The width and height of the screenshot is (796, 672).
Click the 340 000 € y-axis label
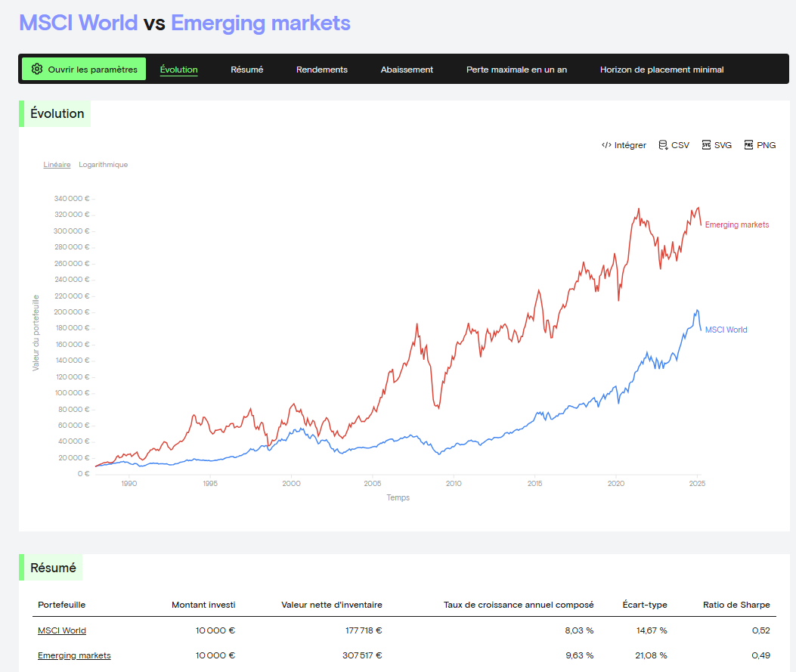(x=72, y=199)
